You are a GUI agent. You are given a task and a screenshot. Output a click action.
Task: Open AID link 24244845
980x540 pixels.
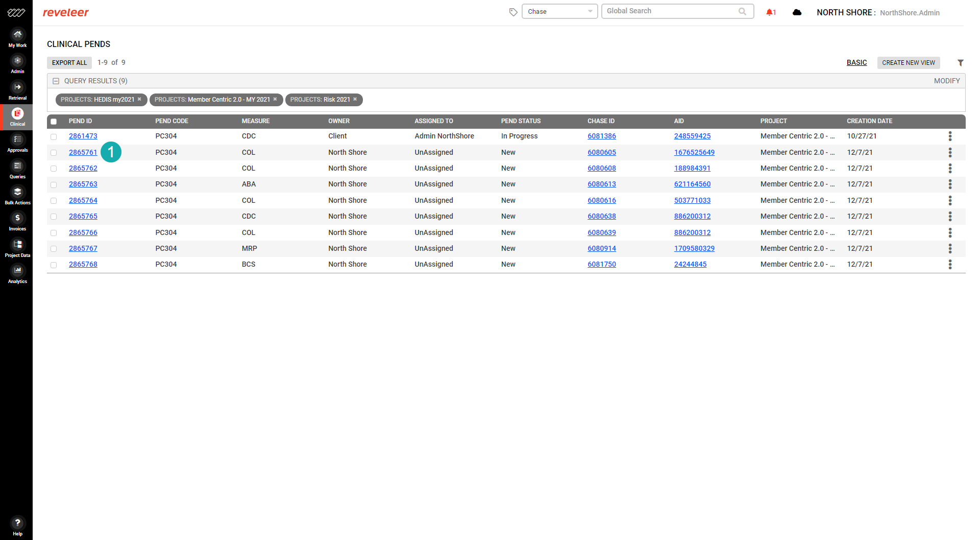[690, 264]
